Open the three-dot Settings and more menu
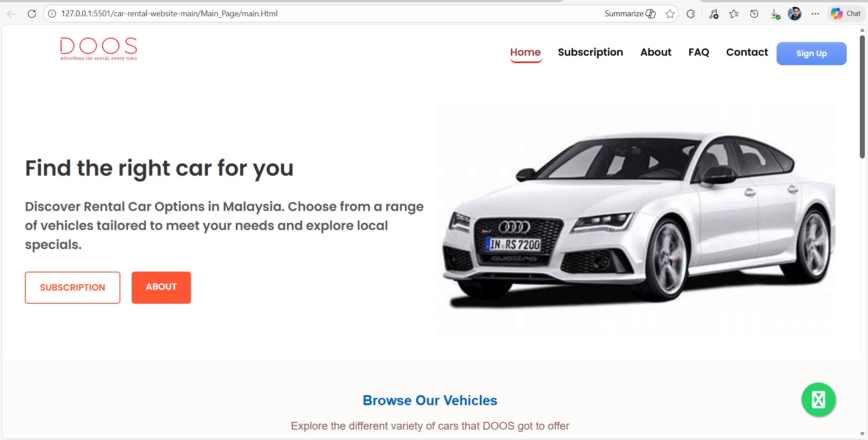 click(815, 14)
